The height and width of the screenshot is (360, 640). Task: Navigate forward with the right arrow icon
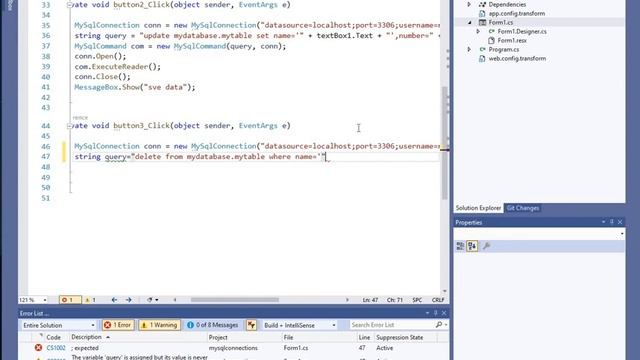(129, 300)
